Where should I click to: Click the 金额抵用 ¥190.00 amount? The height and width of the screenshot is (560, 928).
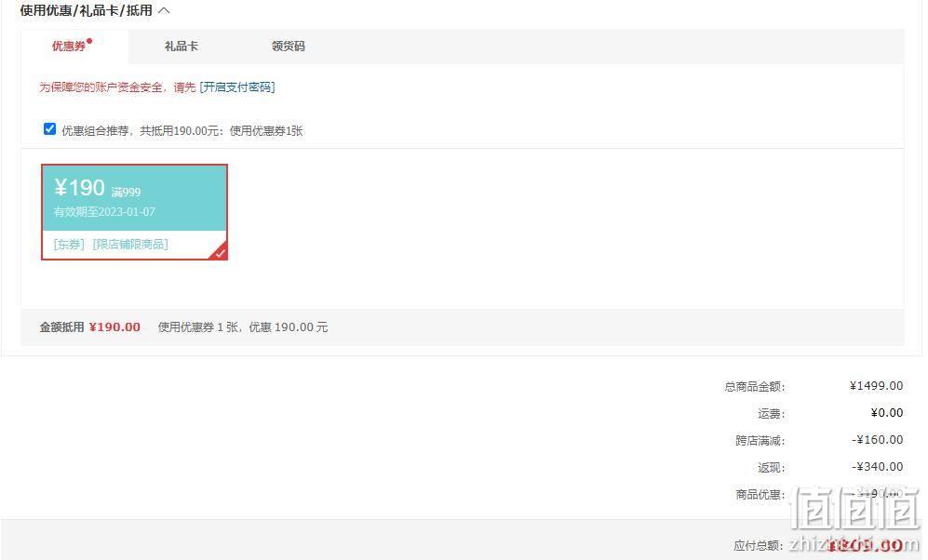(114, 327)
